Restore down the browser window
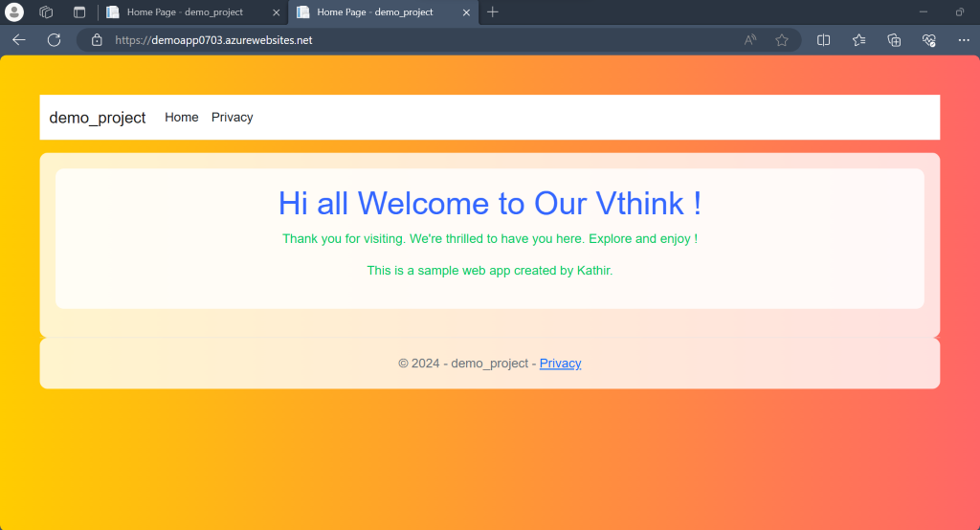The image size is (980, 530). coord(960,11)
